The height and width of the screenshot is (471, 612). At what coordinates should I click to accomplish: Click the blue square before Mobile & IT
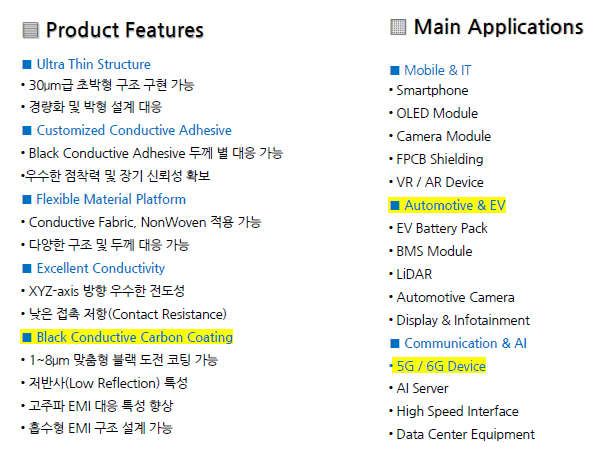395,71
